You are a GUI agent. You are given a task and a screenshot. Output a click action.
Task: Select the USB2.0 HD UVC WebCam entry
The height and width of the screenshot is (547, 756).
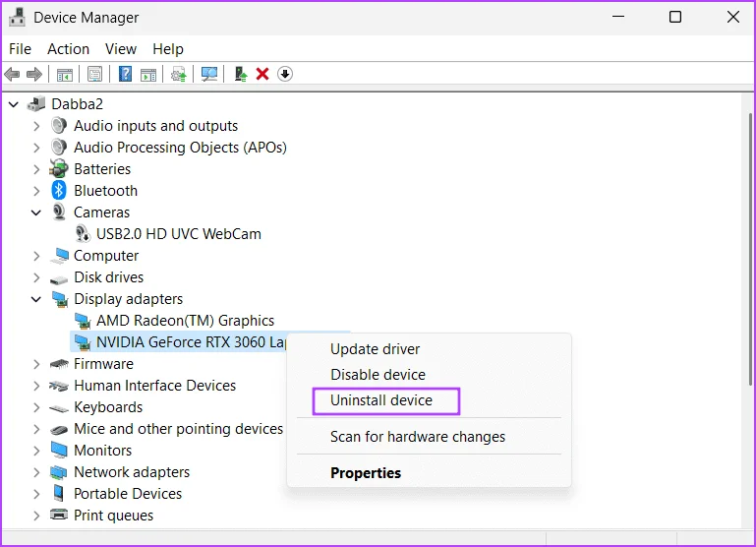pos(178,234)
